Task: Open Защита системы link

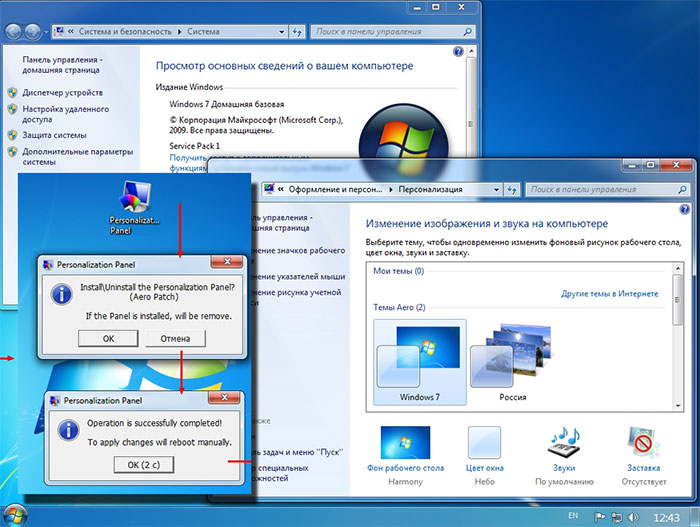Action: (x=54, y=135)
